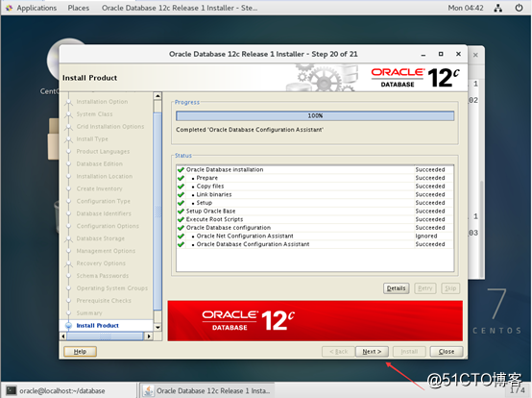Click the Close button at the bottom right

(x=447, y=352)
